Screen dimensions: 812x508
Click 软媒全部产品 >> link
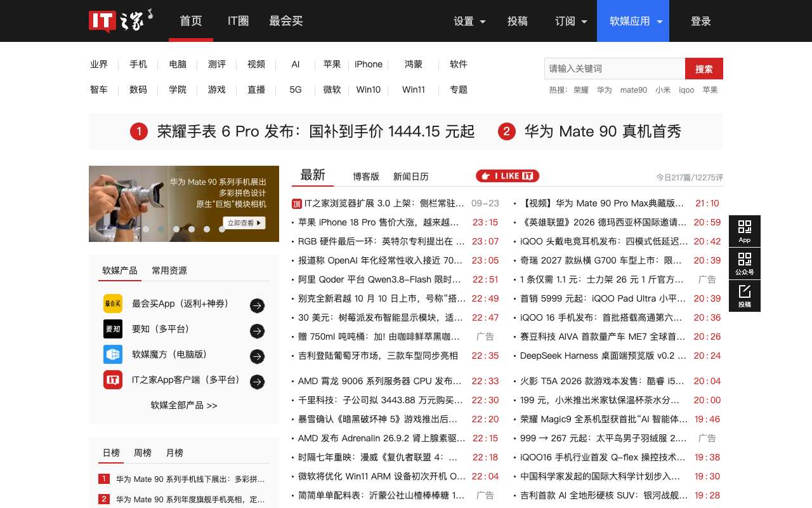pos(184,405)
